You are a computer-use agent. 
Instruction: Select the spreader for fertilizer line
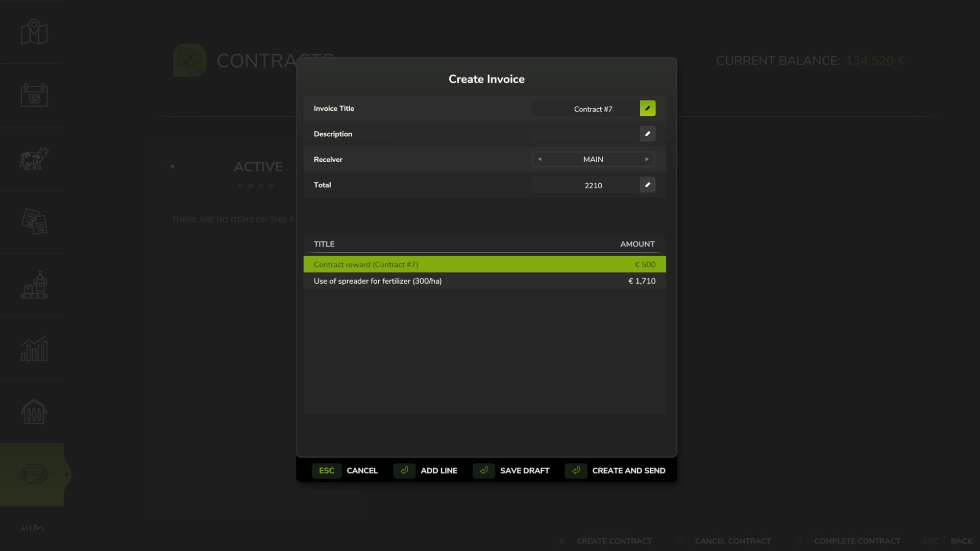484,281
